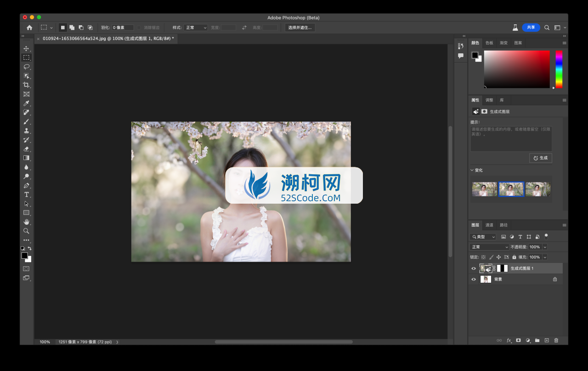588x371 pixels.
Task: Open layer blend mode dropdown 正常
Action: [x=489, y=247]
